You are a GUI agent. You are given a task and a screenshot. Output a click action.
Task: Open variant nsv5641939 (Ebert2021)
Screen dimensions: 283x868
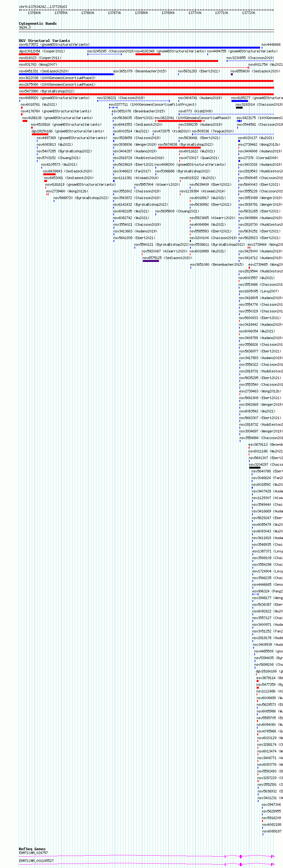tap(134, 238)
